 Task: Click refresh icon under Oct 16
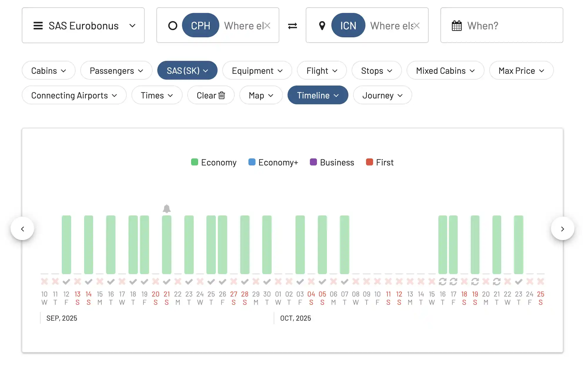click(442, 282)
